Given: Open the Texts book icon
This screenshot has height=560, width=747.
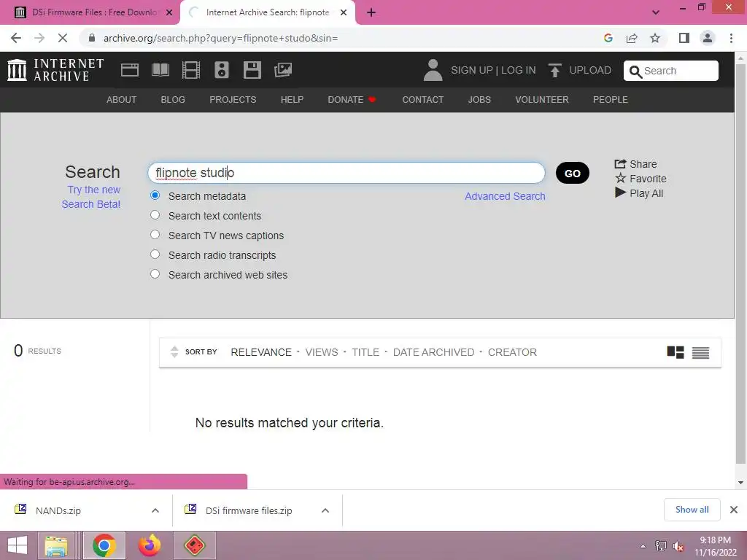Looking at the screenshot, I should click(160, 70).
